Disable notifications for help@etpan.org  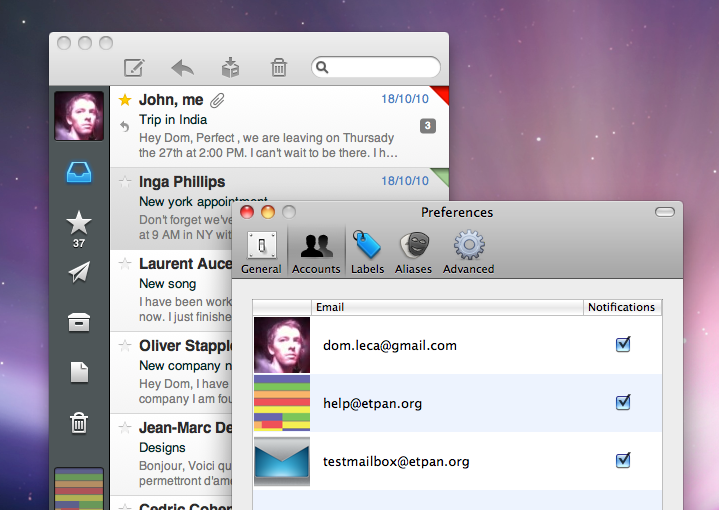click(x=623, y=402)
